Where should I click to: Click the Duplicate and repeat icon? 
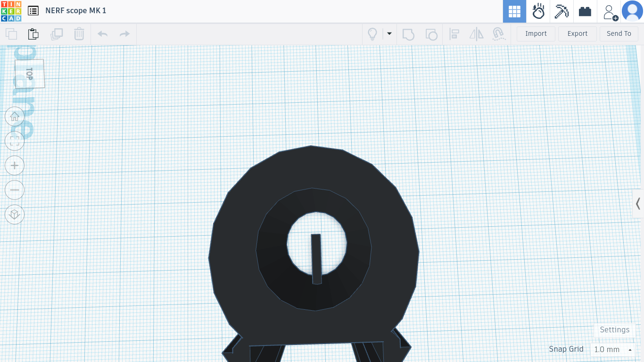click(x=57, y=34)
